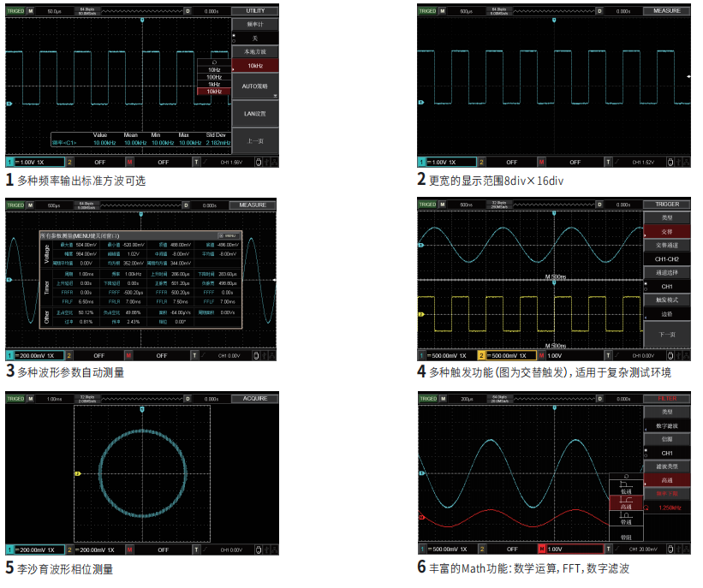The width and height of the screenshot is (703, 588).
Task: Click the channel 1 ground marker on the UTILITY waveform
Action: click(9, 104)
